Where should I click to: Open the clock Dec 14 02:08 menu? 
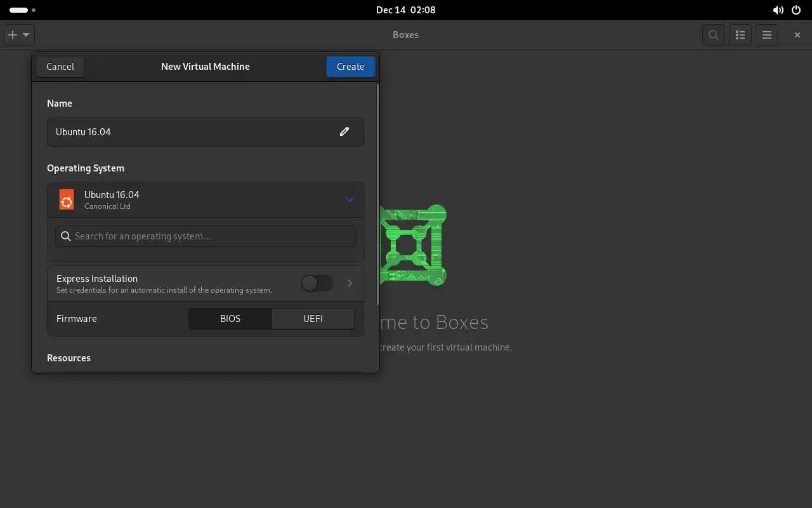tap(405, 10)
